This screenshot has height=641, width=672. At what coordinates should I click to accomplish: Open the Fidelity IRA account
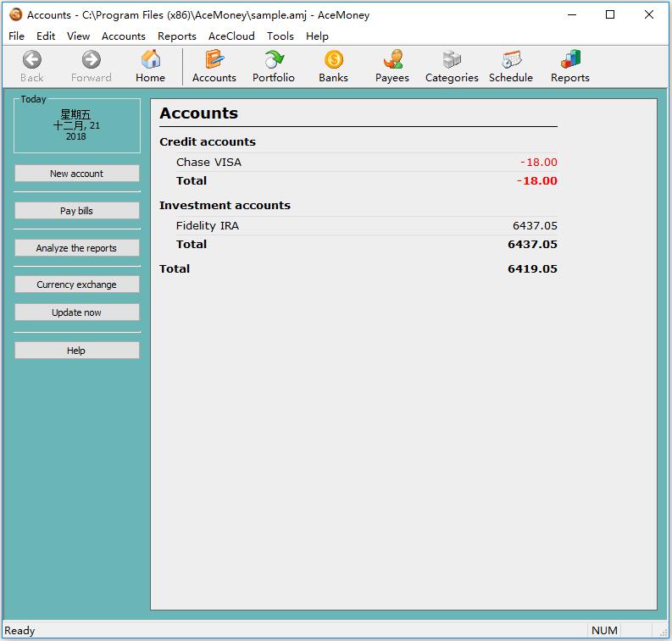click(207, 226)
